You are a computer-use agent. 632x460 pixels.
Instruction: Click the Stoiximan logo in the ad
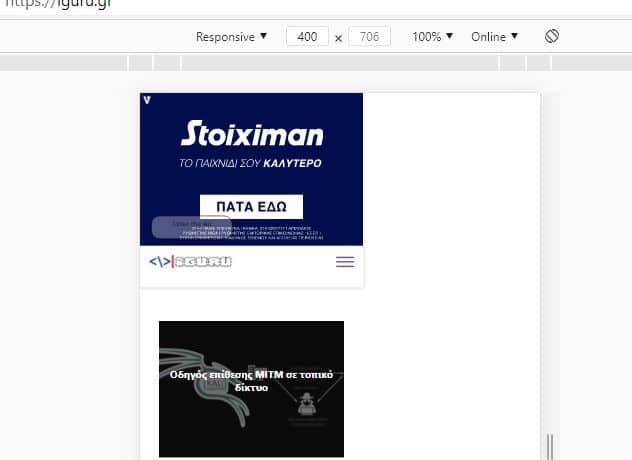coord(252,133)
